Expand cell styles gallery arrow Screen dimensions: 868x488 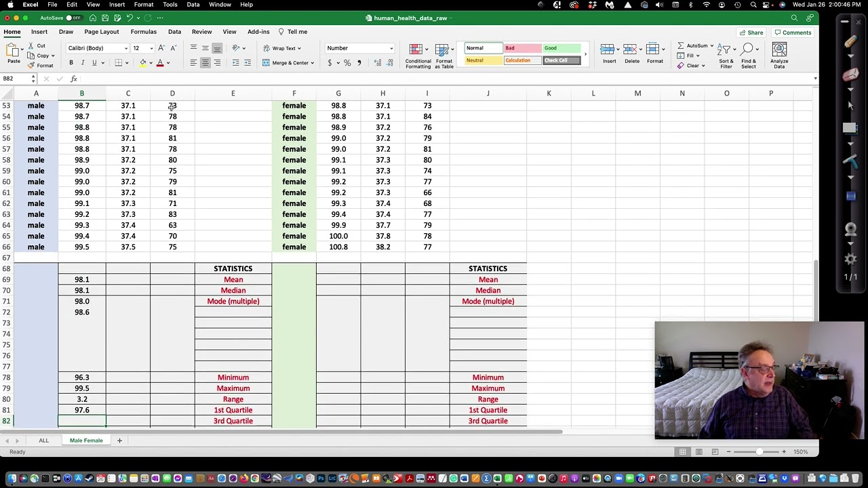(x=585, y=54)
